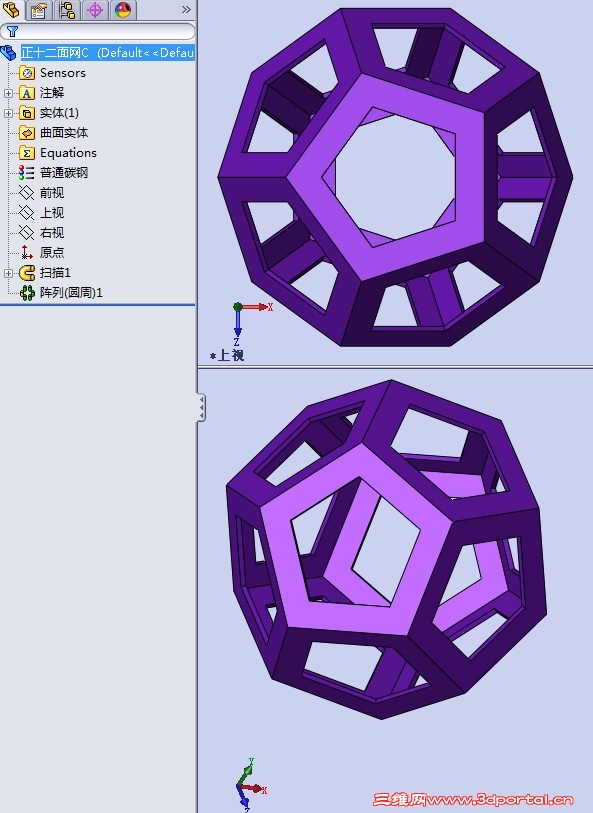Click the 上视 plane icon

click(x=26, y=213)
